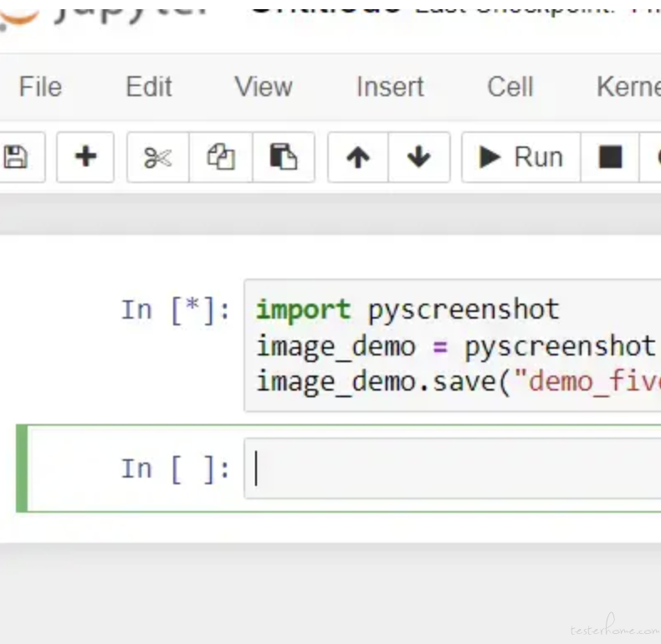Click inside the import pyscreenshot code cell
Screen dimensions: 661x644
(x=453, y=345)
